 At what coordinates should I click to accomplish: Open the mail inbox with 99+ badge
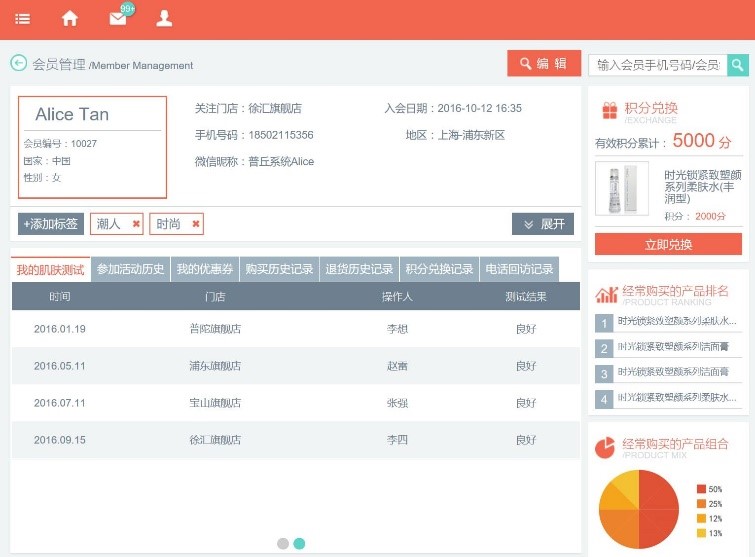118,18
